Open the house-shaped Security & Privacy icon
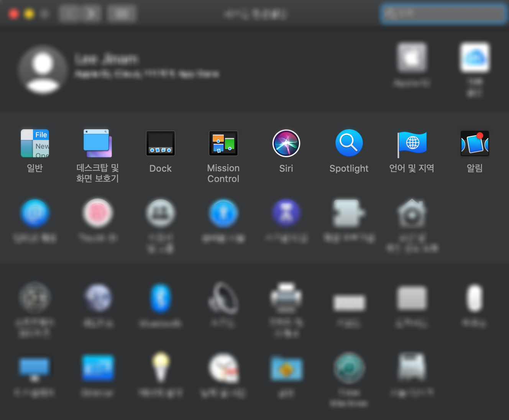This screenshot has width=509, height=420. (x=412, y=213)
